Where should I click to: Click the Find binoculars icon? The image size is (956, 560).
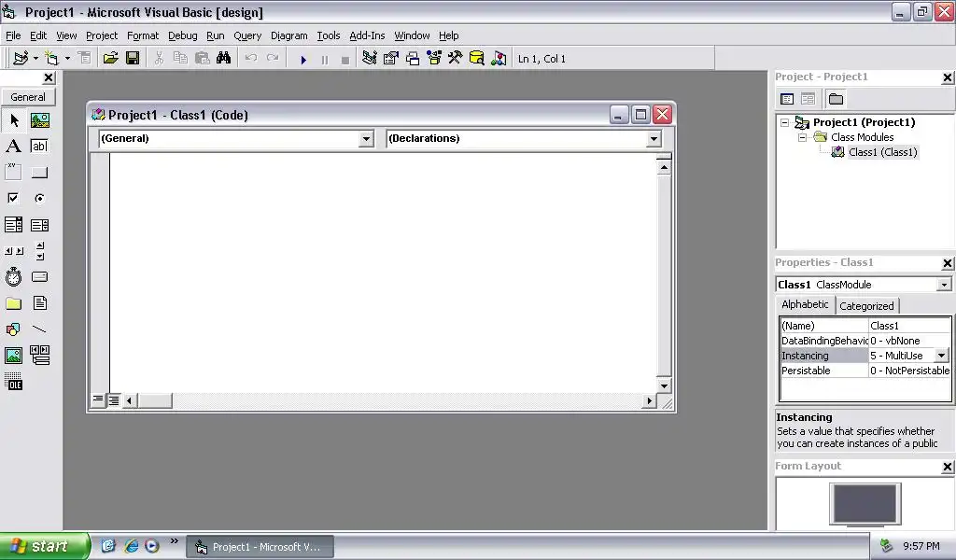click(224, 58)
